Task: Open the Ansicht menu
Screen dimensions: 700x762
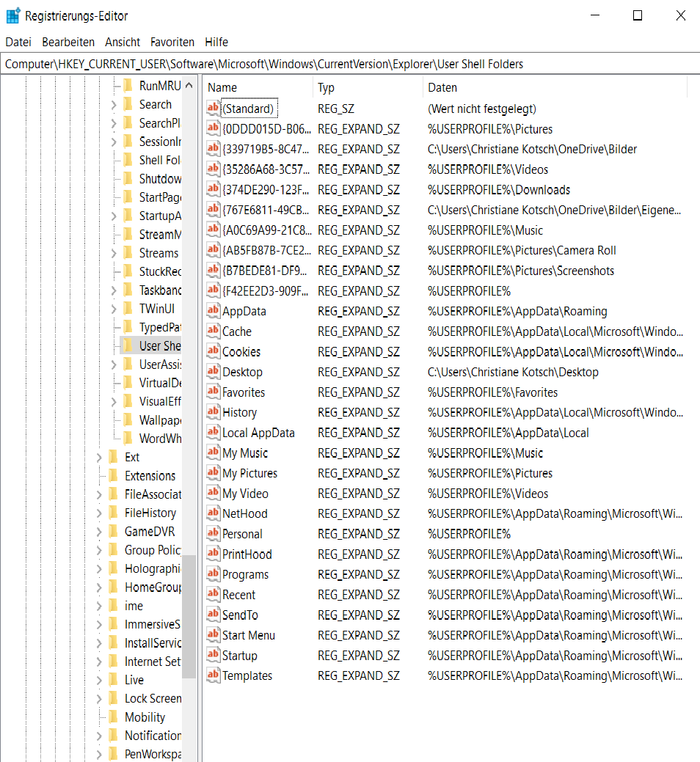Action: (x=123, y=43)
